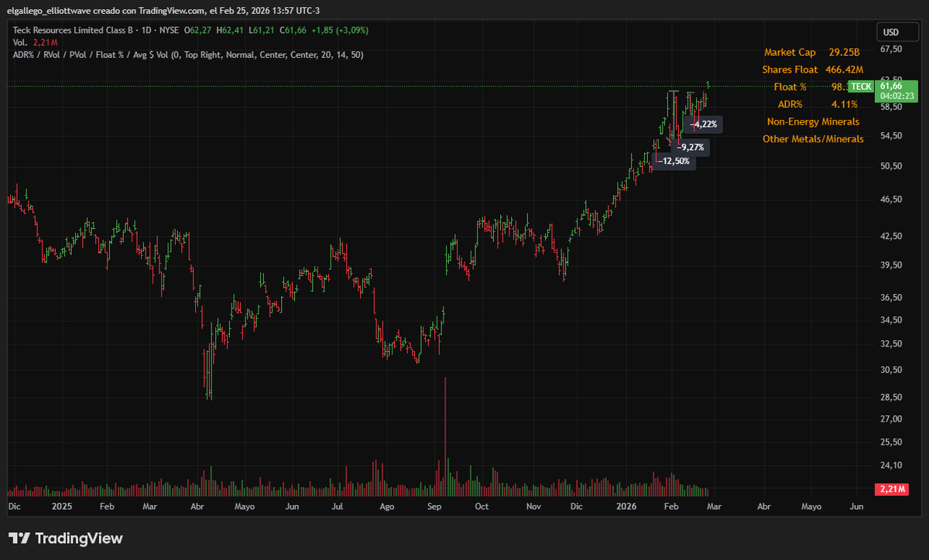This screenshot has width=929, height=560.
Task: Click the Oct label on the time axis
Action: pyautogui.click(x=482, y=506)
